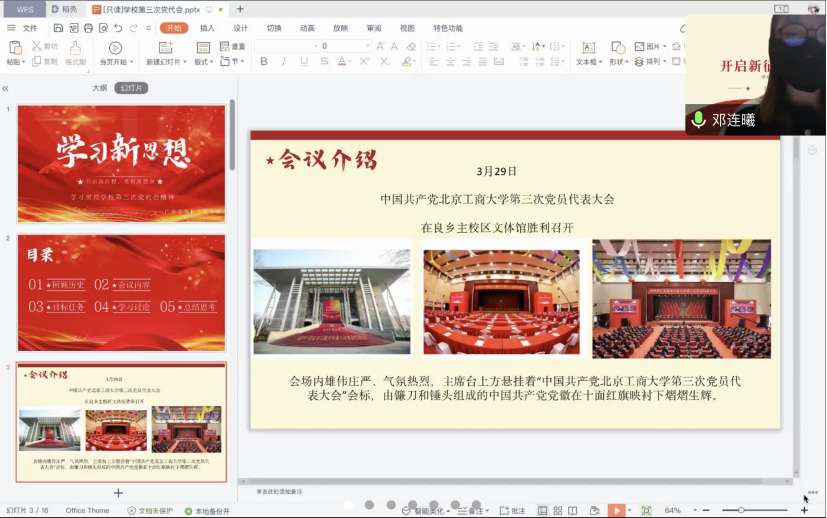
Task: Open the Insert (插入) ribbon tab
Action: [x=207, y=28]
